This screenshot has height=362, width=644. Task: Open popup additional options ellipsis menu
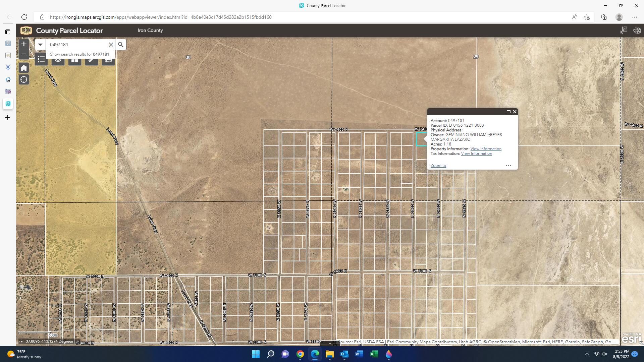(x=508, y=165)
